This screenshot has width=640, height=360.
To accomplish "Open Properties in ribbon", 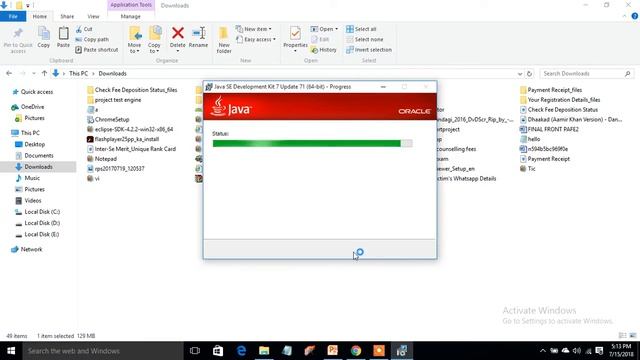I will click(295, 38).
